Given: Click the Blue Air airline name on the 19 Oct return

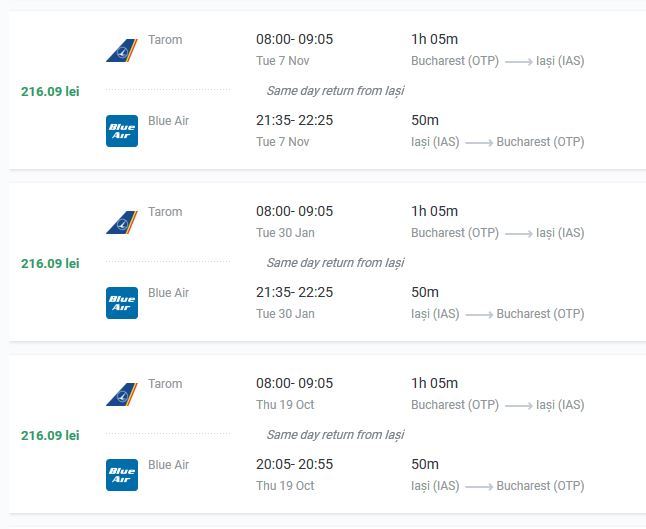Looking at the screenshot, I should tap(169, 465).
